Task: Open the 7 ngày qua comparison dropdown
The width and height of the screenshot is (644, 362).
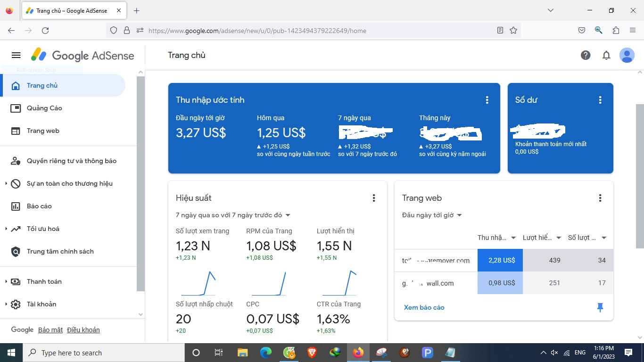Action: pyautogui.click(x=233, y=215)
